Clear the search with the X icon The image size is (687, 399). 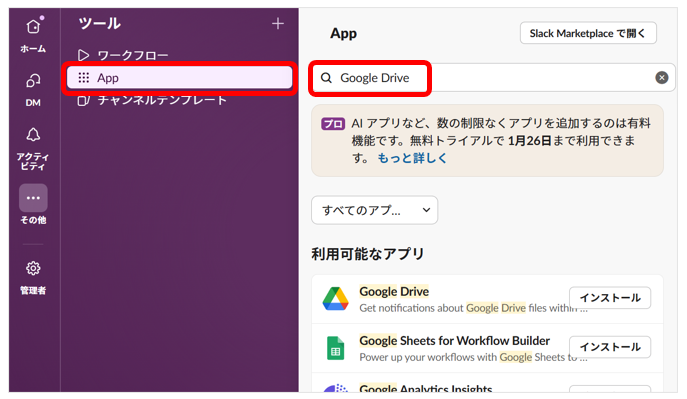(x=662, y=78)
